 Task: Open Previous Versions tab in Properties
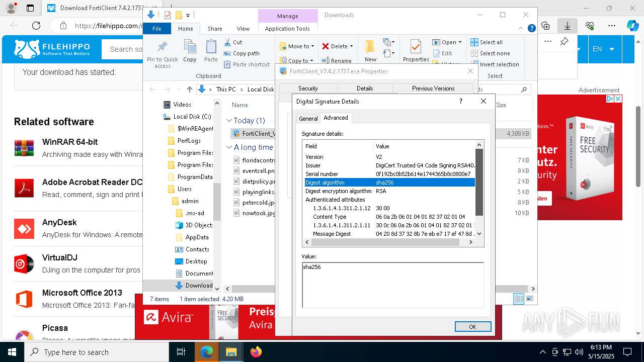tap(433, 88)
